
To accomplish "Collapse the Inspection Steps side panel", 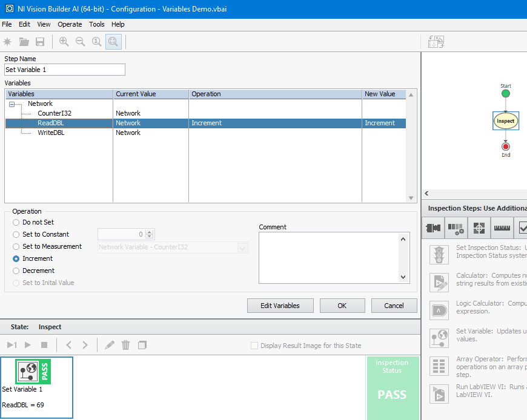I will [x=426, y=193].
